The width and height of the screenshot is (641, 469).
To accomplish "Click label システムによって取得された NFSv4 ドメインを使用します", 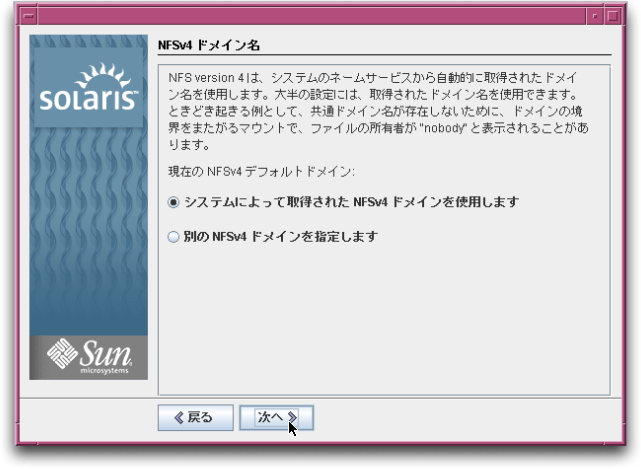I will [352, 202].
